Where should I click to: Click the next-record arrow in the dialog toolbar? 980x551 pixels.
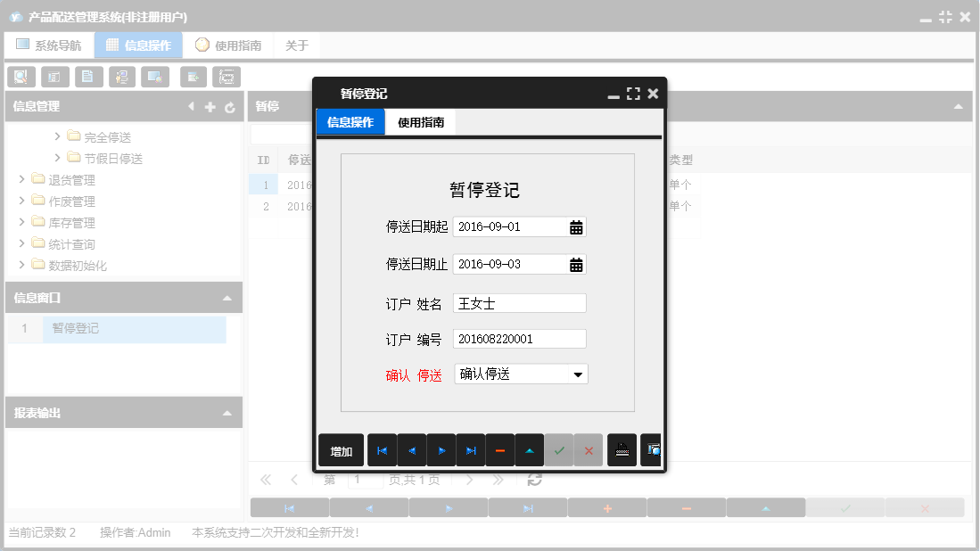pos(441,450)
